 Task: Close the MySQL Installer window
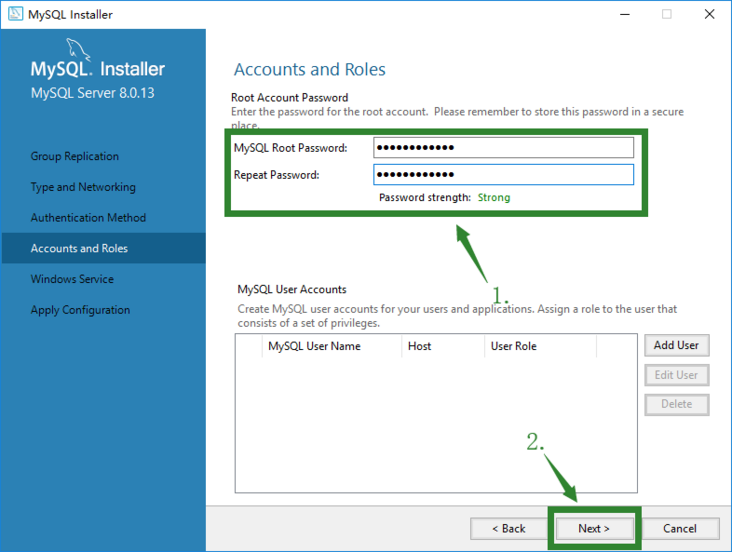pyautogui.click(x=709, y=14)
